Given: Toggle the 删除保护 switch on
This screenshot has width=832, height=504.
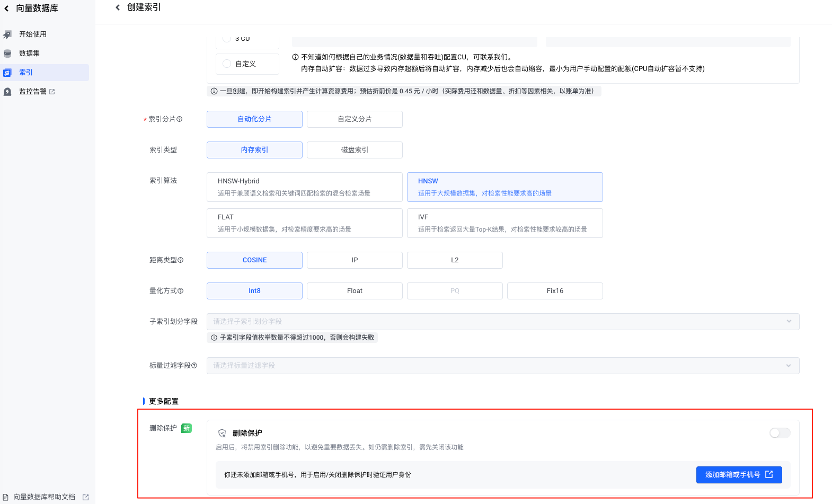Looking at the screenshot, I should tap(780, 433).
